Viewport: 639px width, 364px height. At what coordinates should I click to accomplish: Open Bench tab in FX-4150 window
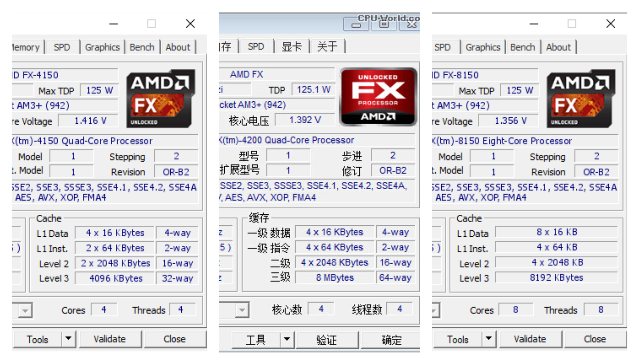click(x=142, y=47)
